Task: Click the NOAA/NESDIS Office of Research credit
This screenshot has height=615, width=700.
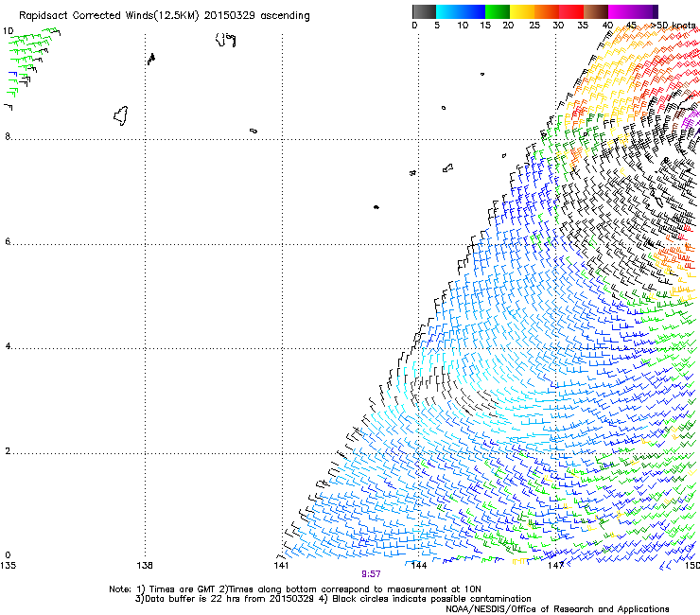Action: click(x=557, y=609)
